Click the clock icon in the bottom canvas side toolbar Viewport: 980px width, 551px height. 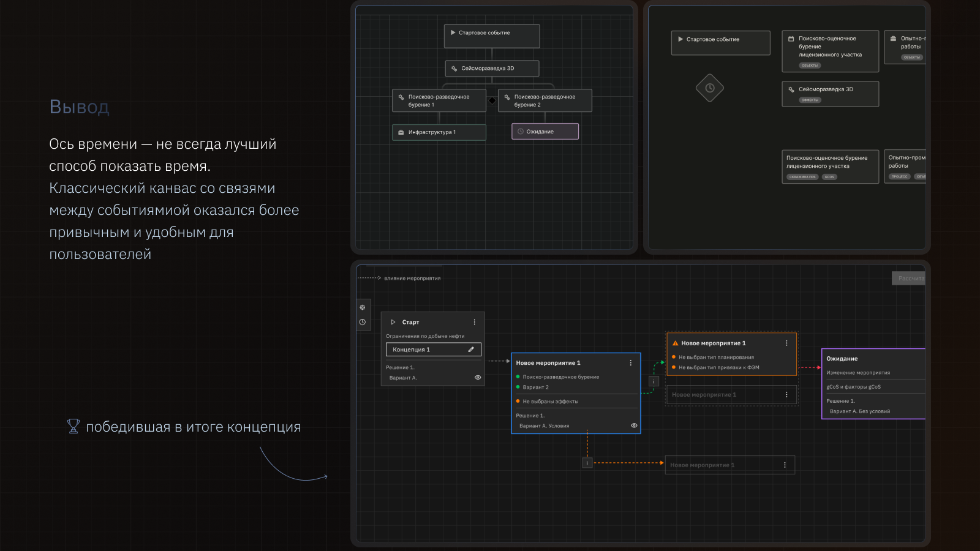pyautogui.click(x=363, y=322)
